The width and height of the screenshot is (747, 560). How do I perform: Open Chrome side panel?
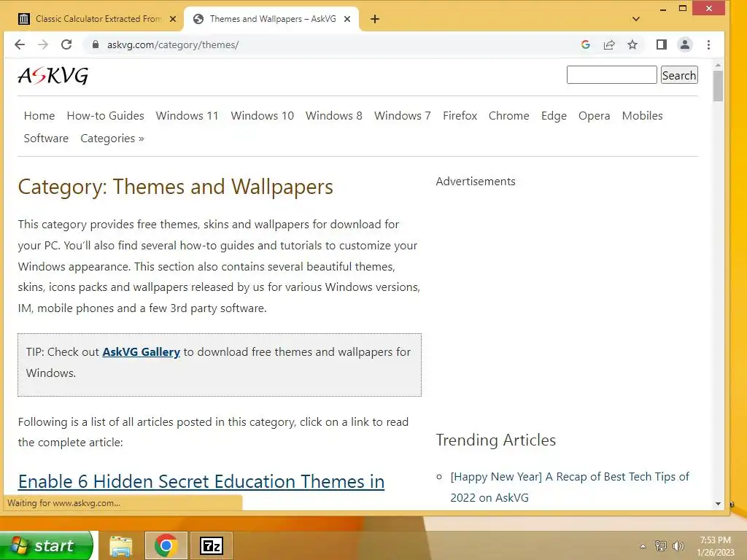pyautogui.click(x=661, y=44)
